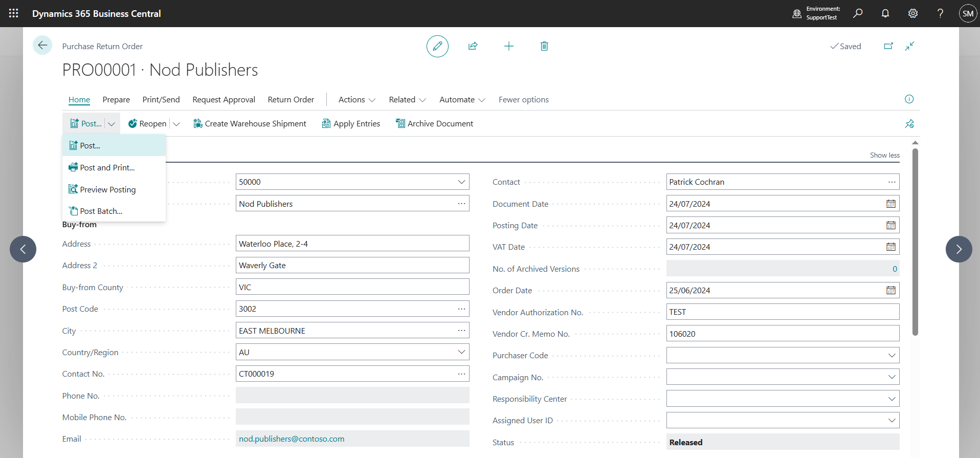The image size is (980, 458).
Task: Select the Home tab
Action: coord(79,100)
